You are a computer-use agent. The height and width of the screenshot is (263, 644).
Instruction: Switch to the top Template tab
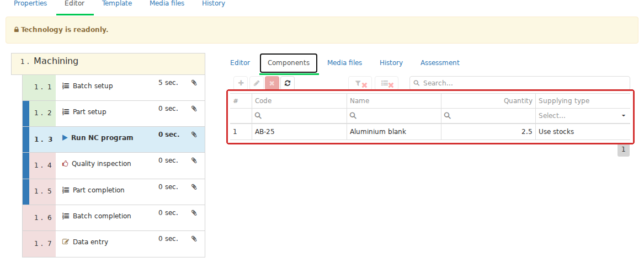pos(117,3)
